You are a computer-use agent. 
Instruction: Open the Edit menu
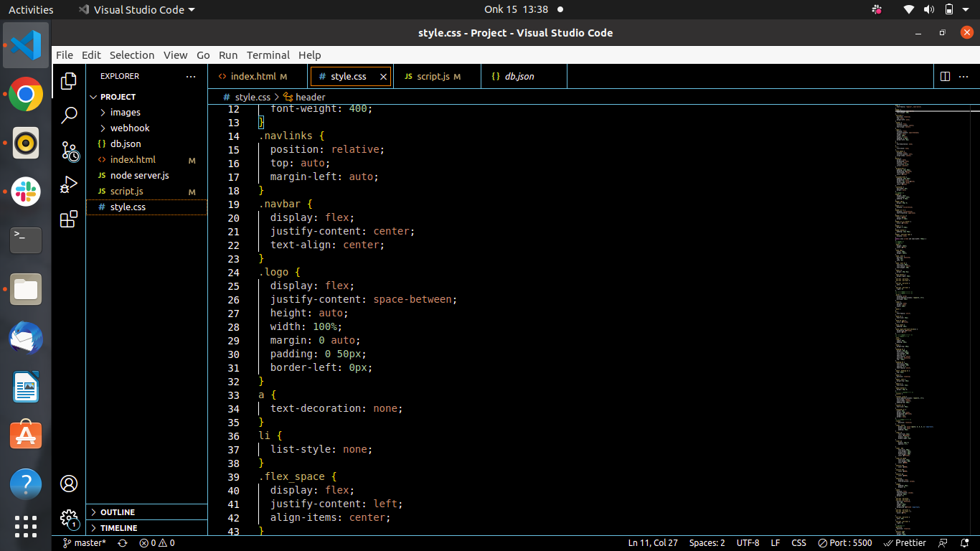tap(91, 55)
